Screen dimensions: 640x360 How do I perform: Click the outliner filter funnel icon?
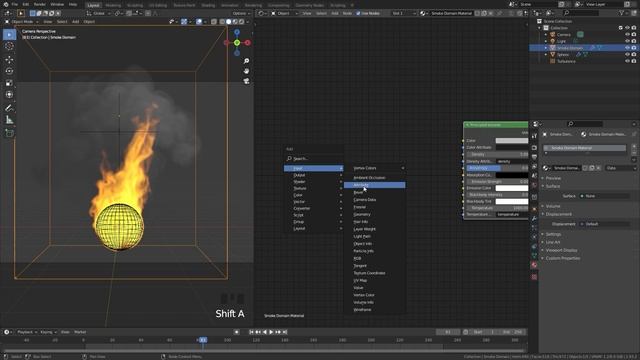622,13
